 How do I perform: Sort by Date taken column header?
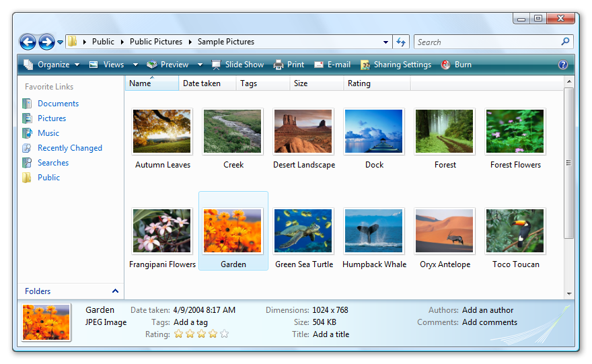pos(200,83)
